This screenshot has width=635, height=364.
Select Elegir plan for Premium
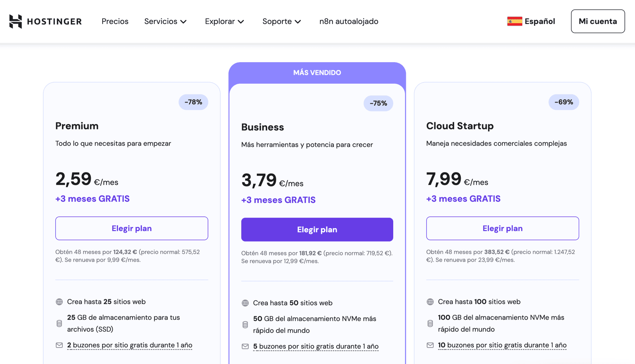coord(131,228)
